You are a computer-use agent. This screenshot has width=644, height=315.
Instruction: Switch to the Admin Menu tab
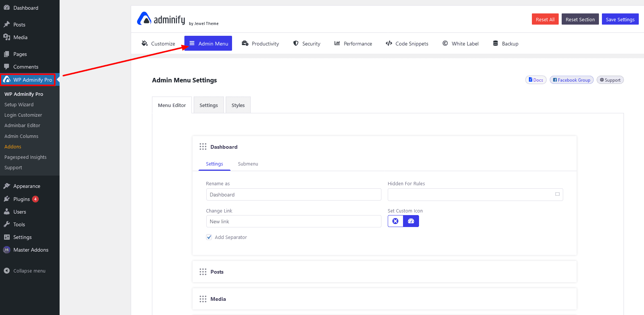coord(208,43)
